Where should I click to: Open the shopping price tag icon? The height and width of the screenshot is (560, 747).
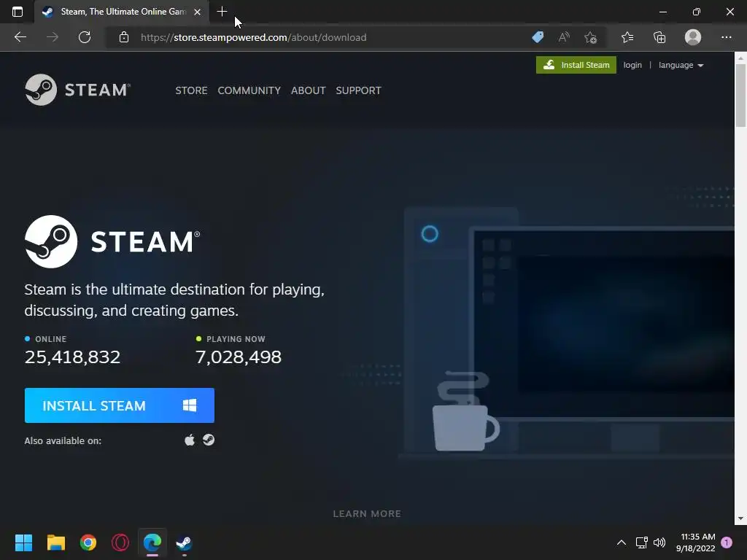pyautogui.click(x=538, y=37)
